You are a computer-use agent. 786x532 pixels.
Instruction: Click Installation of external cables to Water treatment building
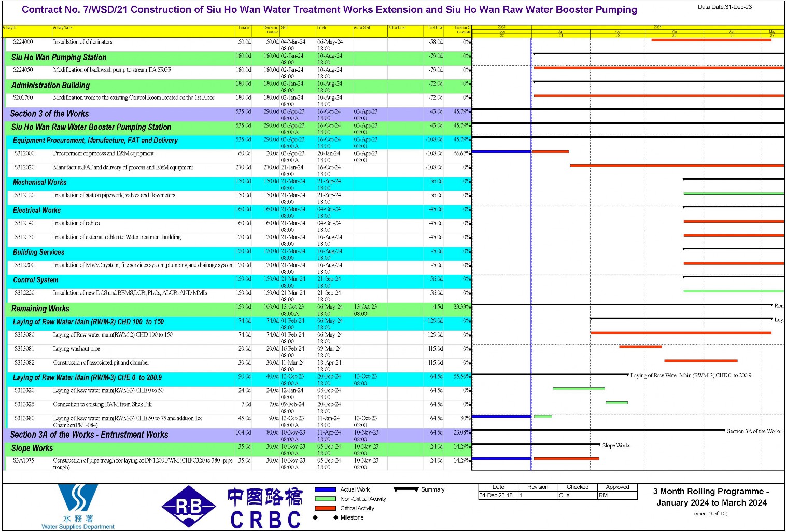click(x=117, y=237)
